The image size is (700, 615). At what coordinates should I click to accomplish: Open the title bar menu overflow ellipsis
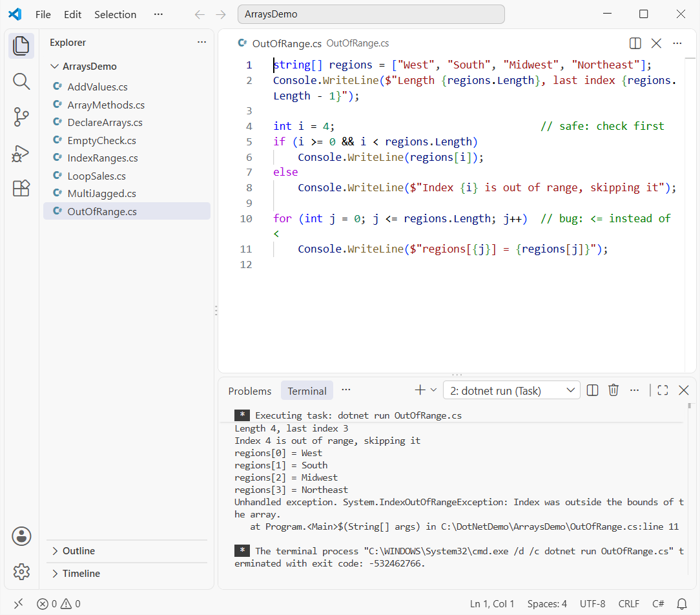tap(158, 14)
